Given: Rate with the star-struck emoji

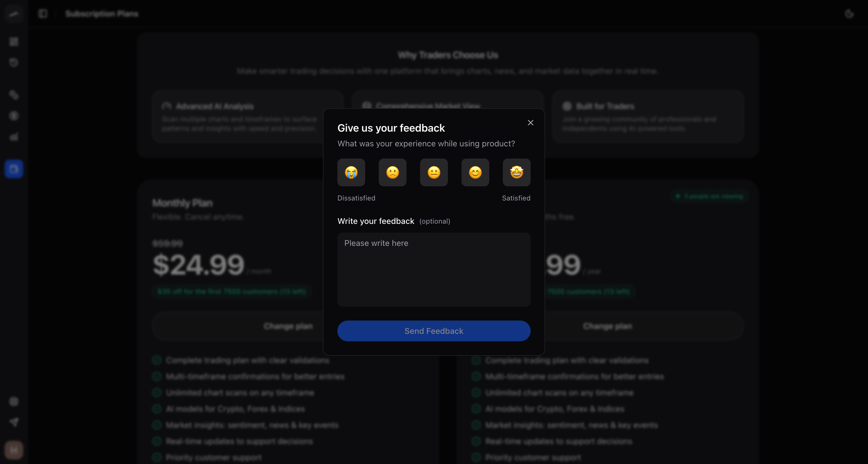Looking at the screenshot, I should click(516, 172).
